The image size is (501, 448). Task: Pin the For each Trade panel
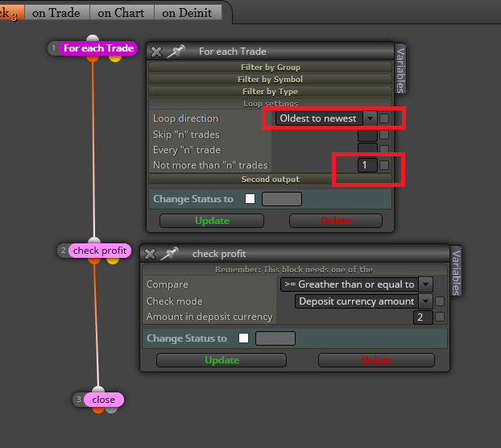176,51
